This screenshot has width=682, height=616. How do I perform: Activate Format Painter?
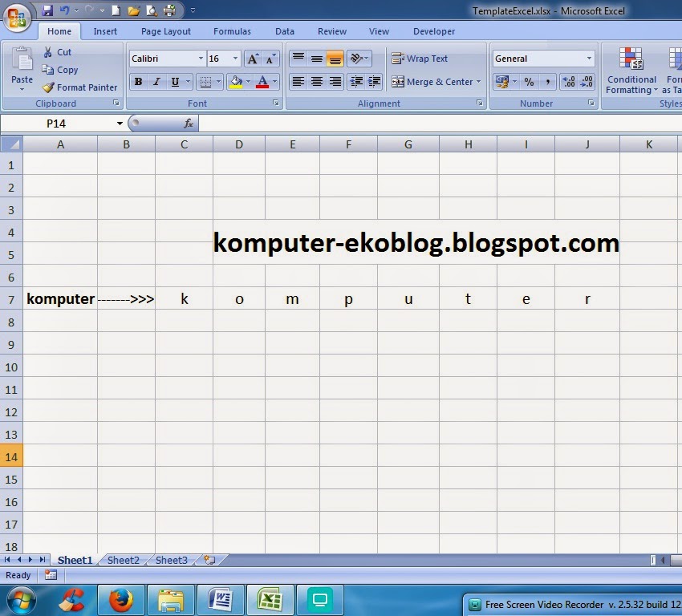pyautogui.click(x=80, y=87)
